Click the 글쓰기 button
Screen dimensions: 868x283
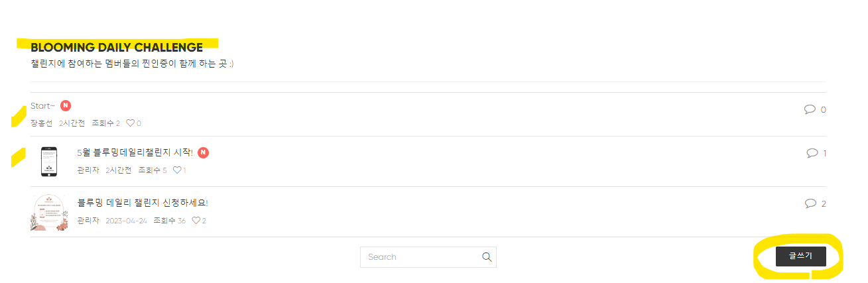(801, 256)
